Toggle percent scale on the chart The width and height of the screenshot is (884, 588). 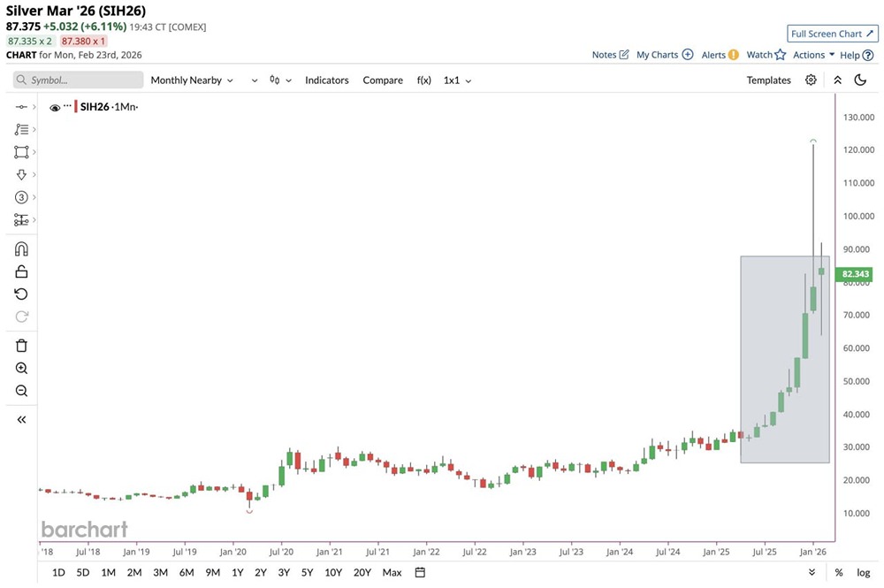(x=838, y=572)
